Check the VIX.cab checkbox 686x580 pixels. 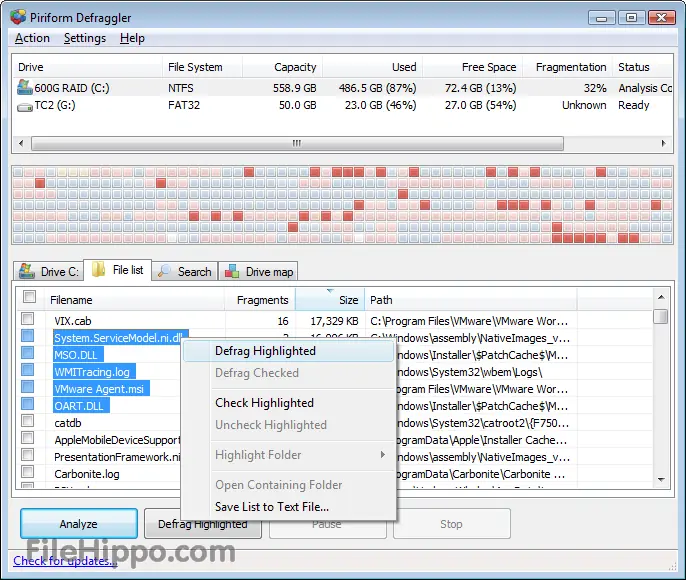coord(28,318)
